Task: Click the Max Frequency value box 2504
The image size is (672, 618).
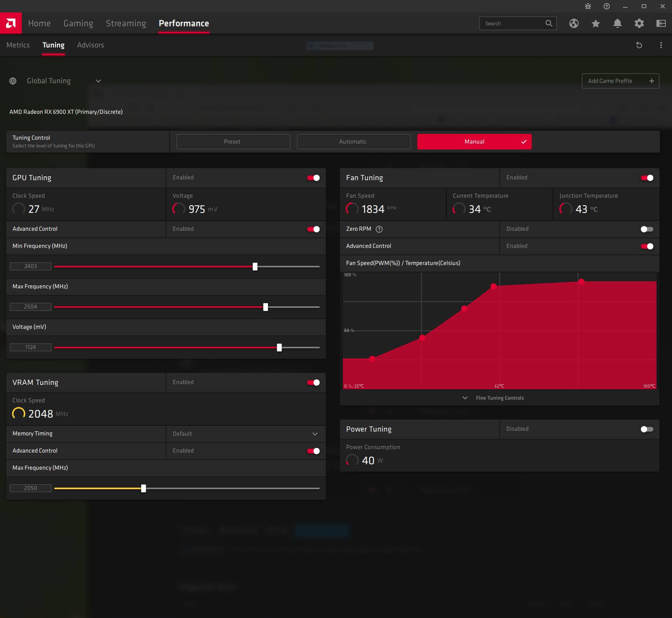Action: (x=31, y=307)
